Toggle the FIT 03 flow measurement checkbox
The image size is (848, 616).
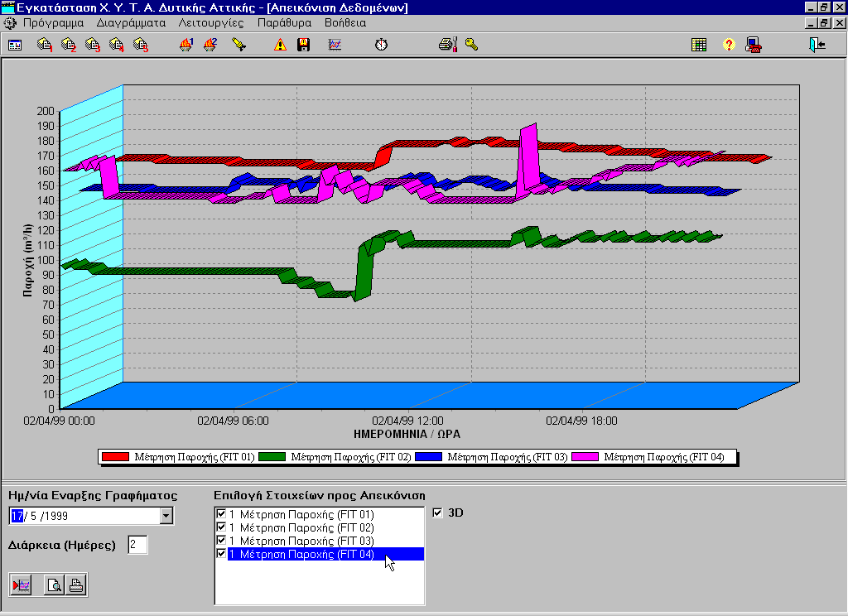click(x=221, y=541)
